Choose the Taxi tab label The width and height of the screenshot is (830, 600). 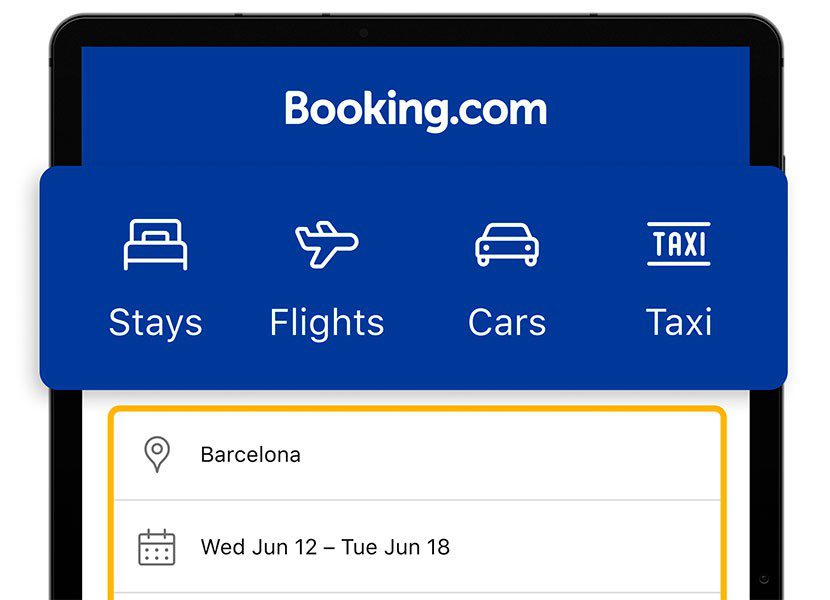[679, 322]
